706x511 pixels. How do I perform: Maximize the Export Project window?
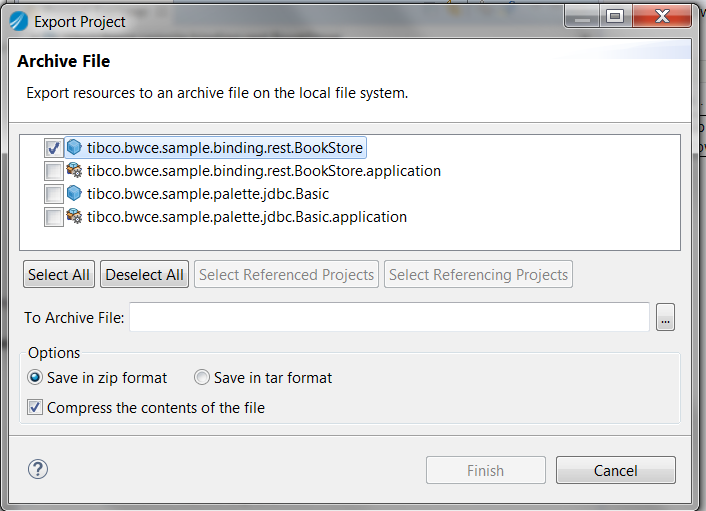615,17
